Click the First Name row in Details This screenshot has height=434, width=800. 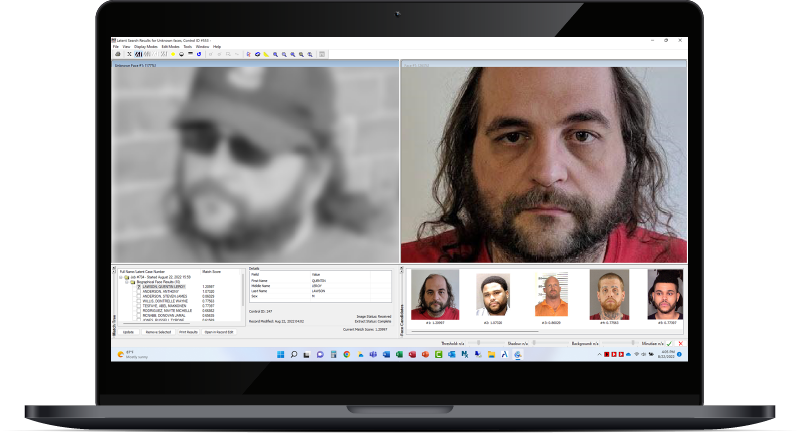click(x=320, y=281)
